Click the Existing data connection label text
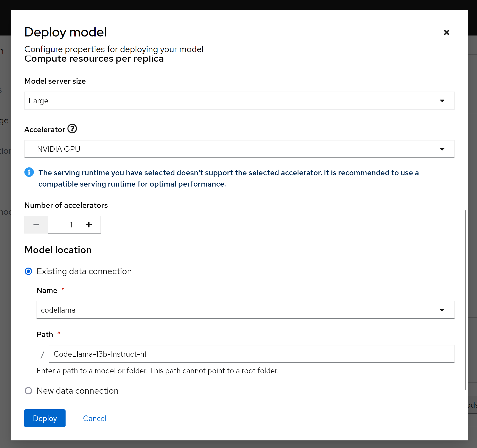The height and width of the screenshot is (448, 477). pos(84,271)
